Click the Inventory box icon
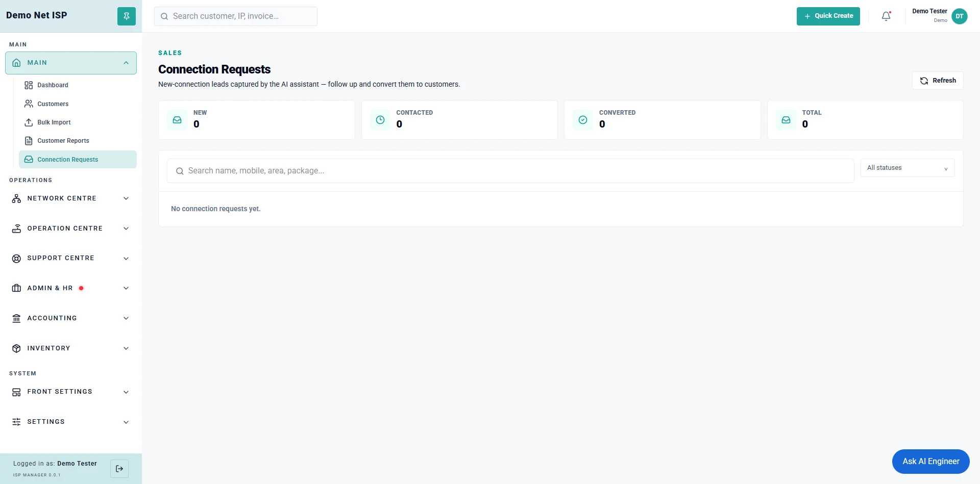980x484 pixels. pos(16,348)
